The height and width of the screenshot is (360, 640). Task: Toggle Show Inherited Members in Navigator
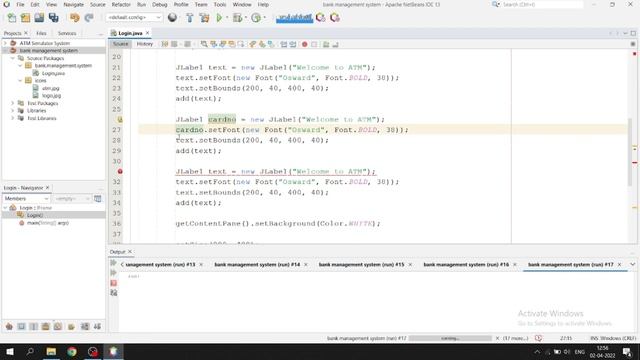point(9,327)
